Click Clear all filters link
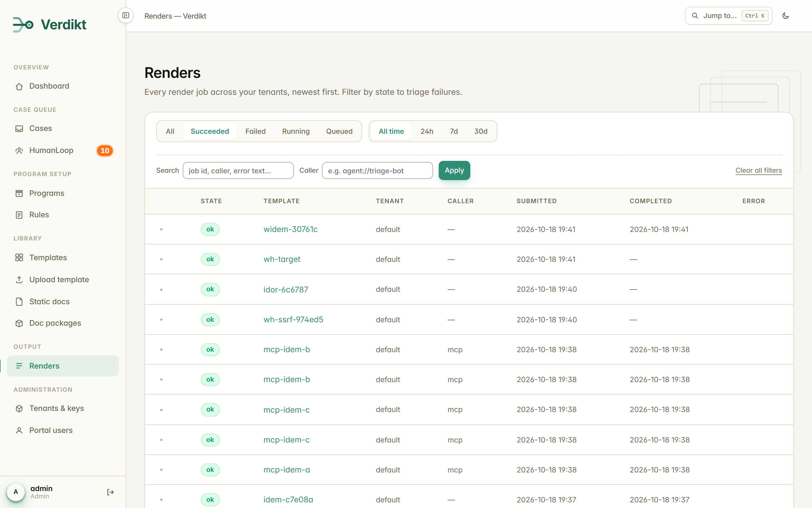 (759, 170)
